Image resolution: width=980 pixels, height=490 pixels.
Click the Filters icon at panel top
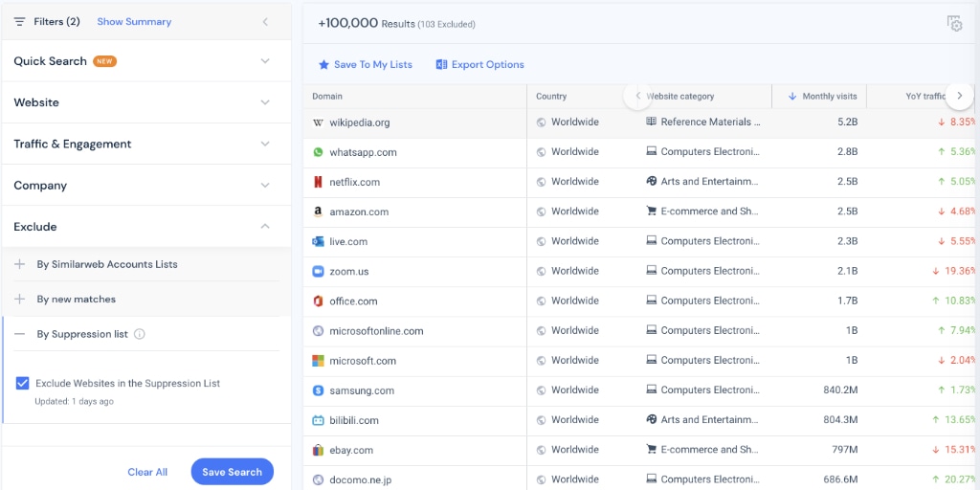[x=20, y=22]
